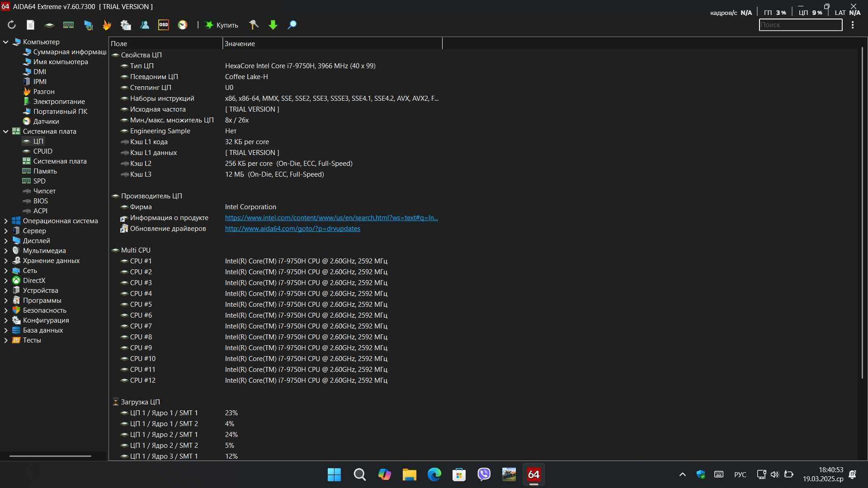Screen dimensions: 868x488
Task: Collapse the Компьютер tree node
Action: (6, 42)
